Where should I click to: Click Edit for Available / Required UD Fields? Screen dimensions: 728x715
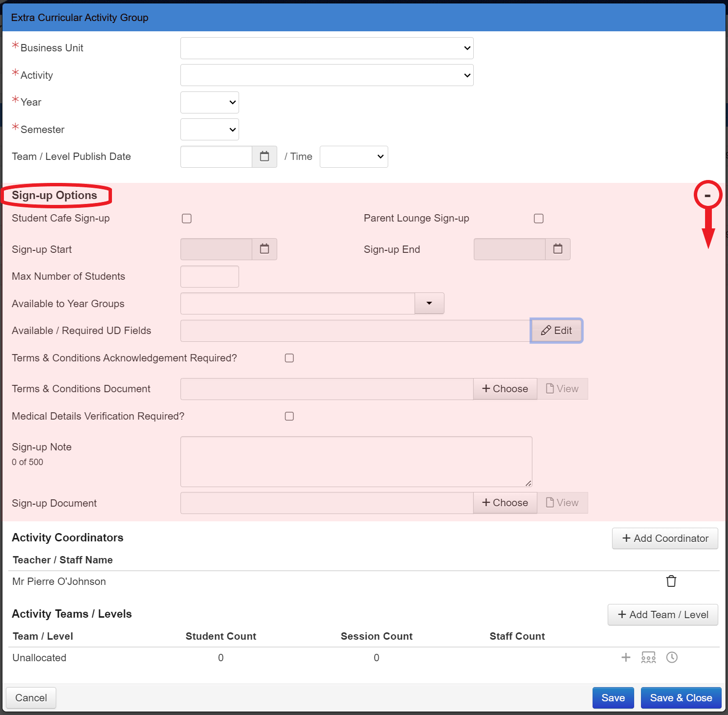(556, 331)
